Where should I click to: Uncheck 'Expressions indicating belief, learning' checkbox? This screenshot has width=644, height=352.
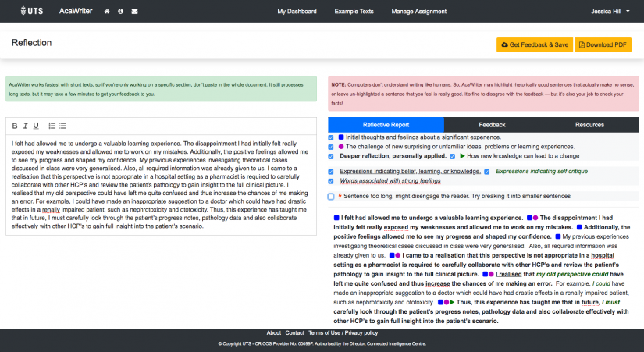click(331, 172)
